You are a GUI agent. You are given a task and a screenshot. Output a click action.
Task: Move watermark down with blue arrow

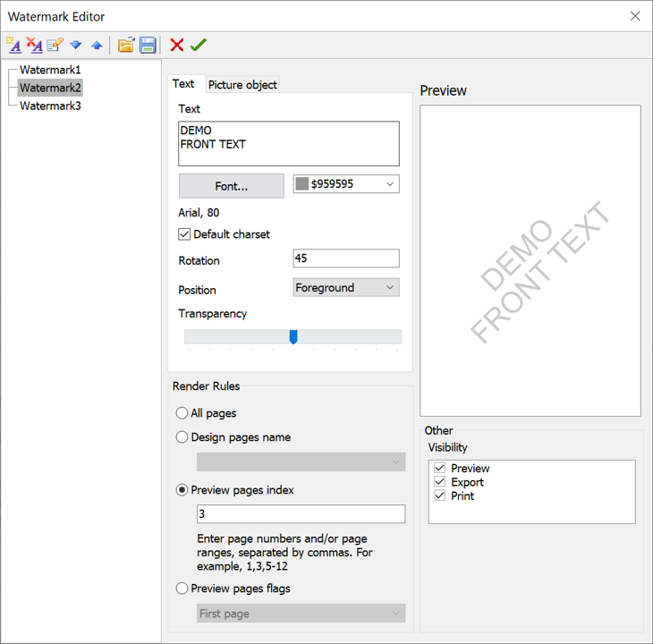tap(76, 45)
